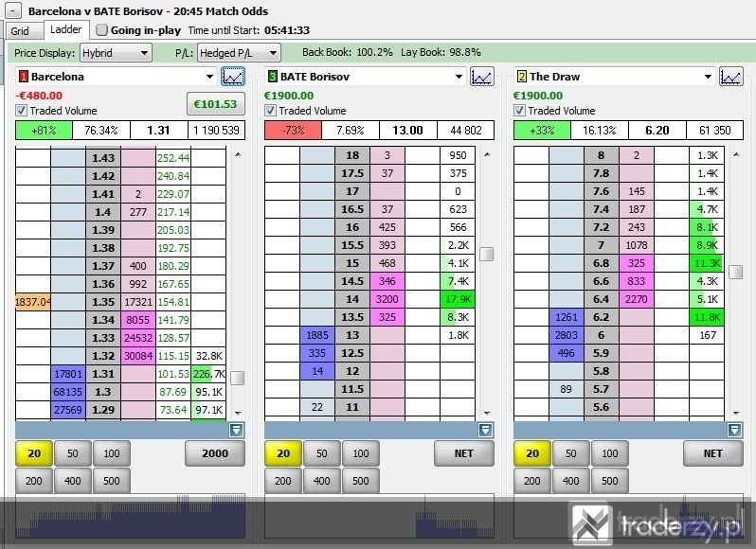
Task: Select The Draw stake 500 button
Action: coord(610,481)
